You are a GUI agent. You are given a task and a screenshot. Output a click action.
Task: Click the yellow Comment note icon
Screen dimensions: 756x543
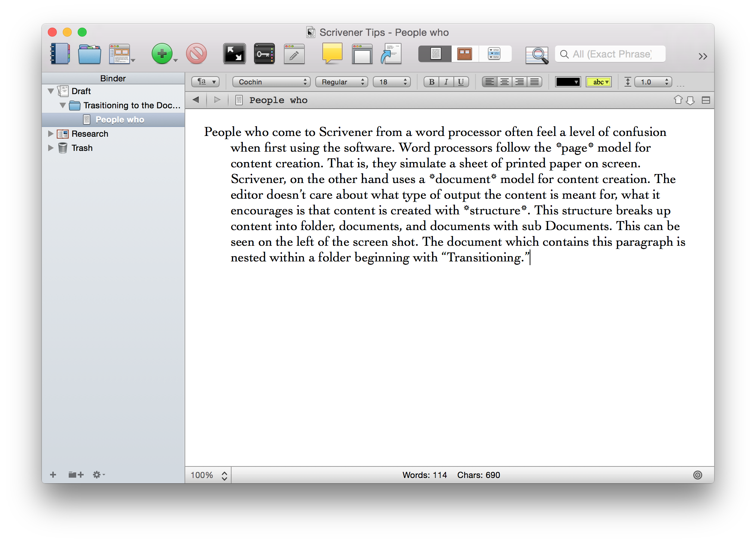coord(332,53)
